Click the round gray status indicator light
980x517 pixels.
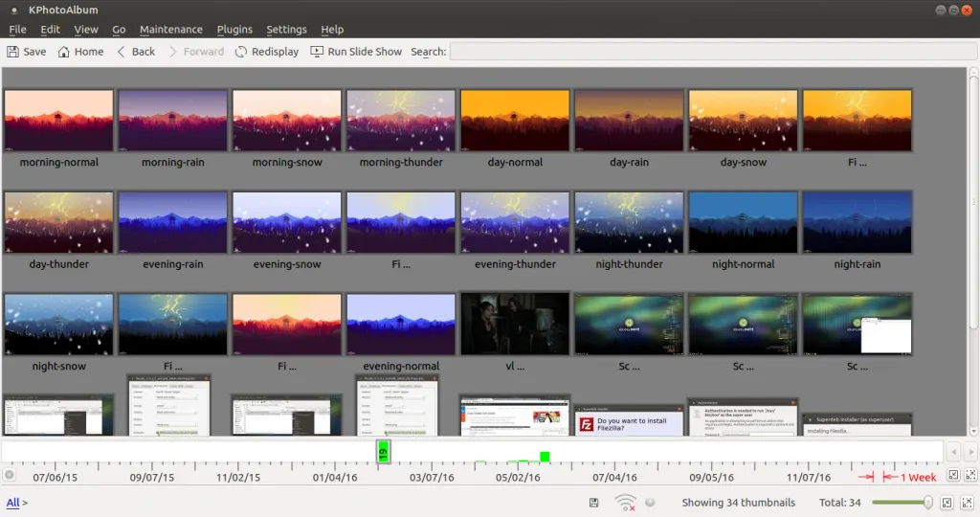[650, 503]
